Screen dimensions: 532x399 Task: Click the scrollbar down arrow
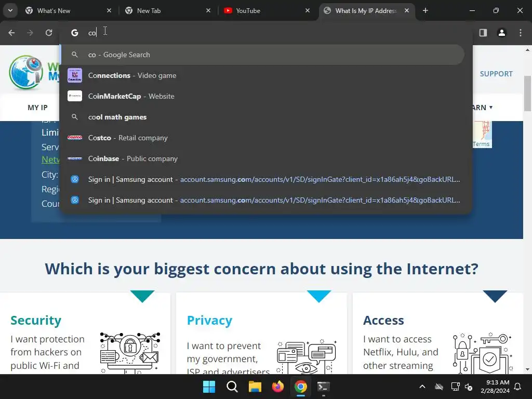(527, 369)
